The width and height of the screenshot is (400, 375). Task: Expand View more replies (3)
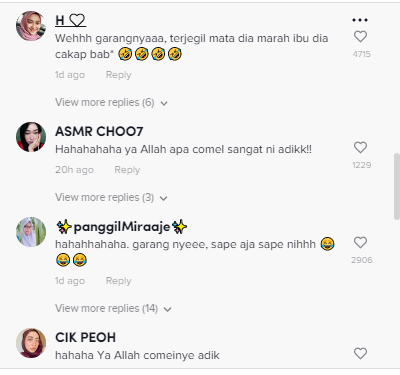111,197
